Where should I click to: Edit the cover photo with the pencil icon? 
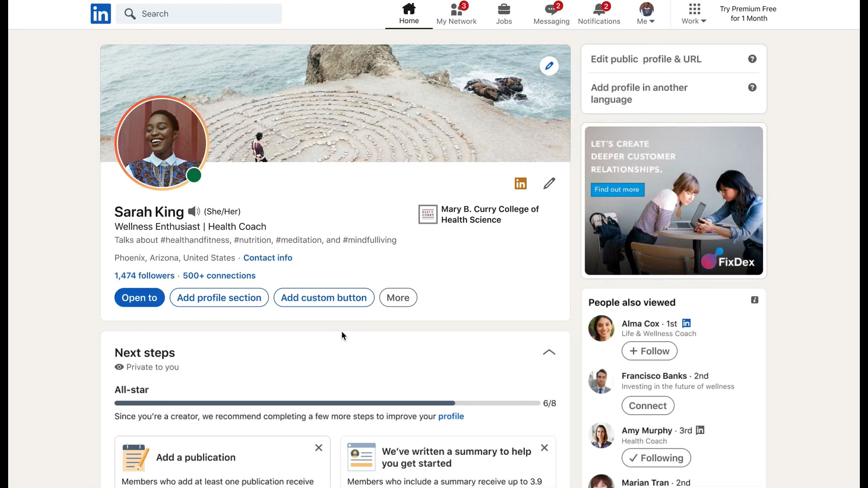pyautogui.click(x=549, y=66)
